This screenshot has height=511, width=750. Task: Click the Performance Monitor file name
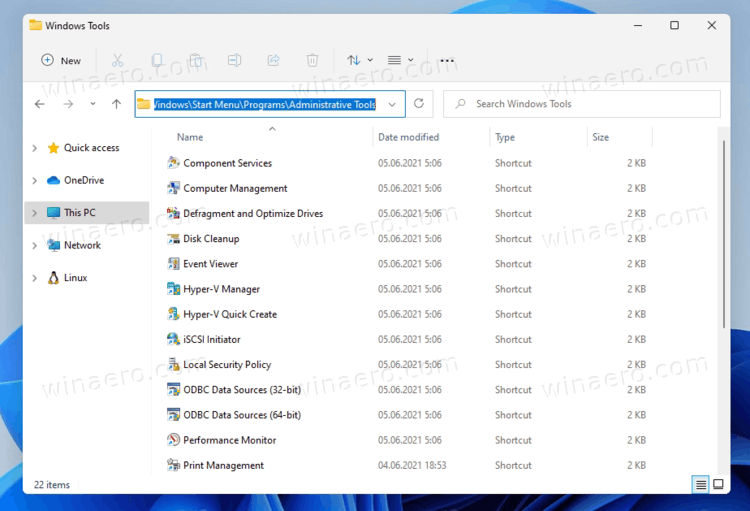pos(230,440)
